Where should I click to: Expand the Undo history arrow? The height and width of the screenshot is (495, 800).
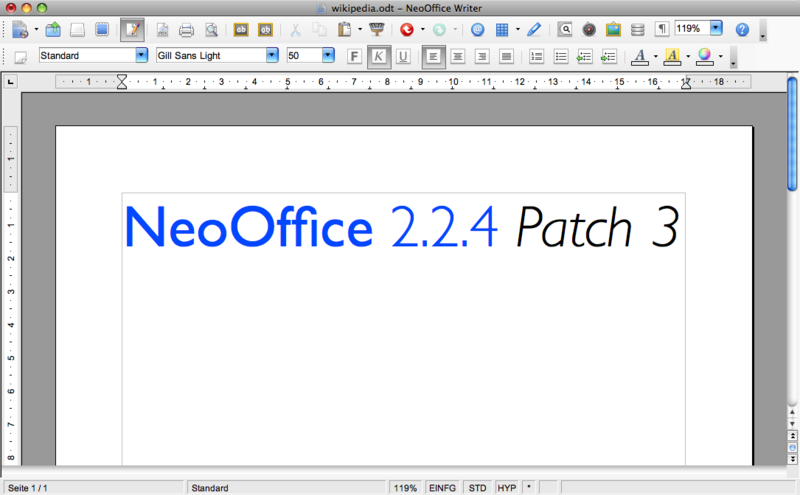tap(422, 30)
